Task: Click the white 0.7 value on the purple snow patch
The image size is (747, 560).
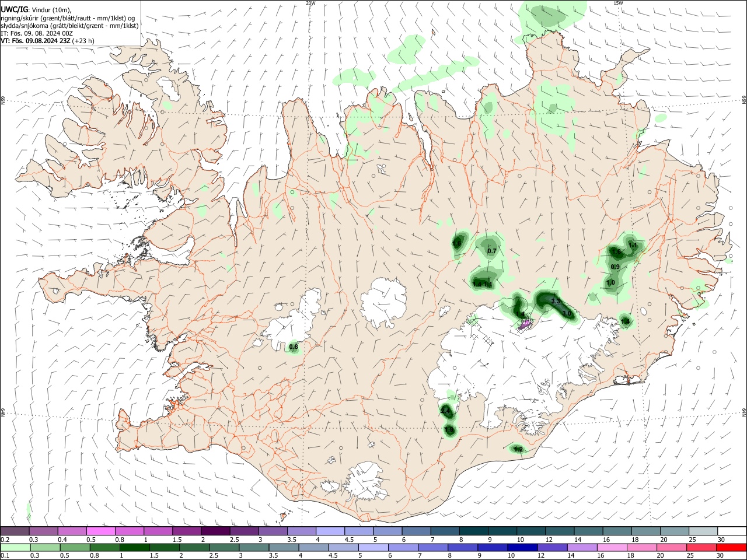Action: point(525,322)
